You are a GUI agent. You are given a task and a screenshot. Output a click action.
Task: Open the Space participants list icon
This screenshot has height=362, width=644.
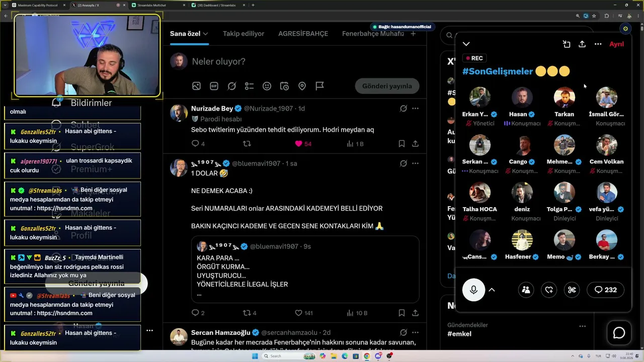point(526,290)
